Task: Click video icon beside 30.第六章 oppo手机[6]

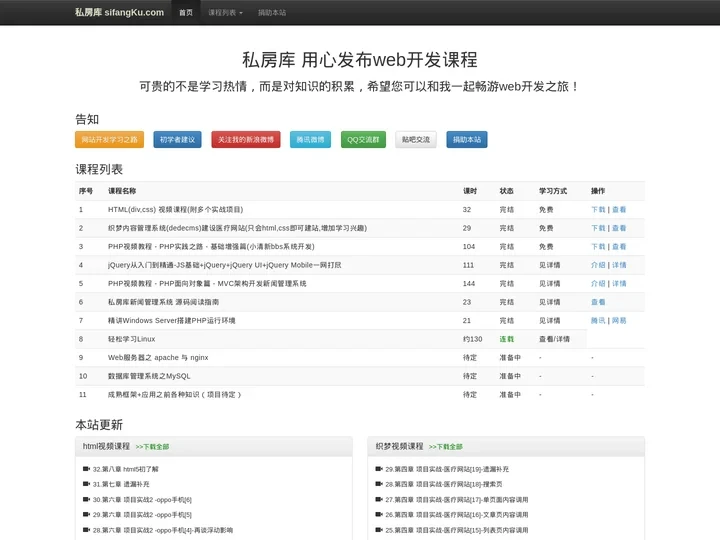Action: coord(86,499)
